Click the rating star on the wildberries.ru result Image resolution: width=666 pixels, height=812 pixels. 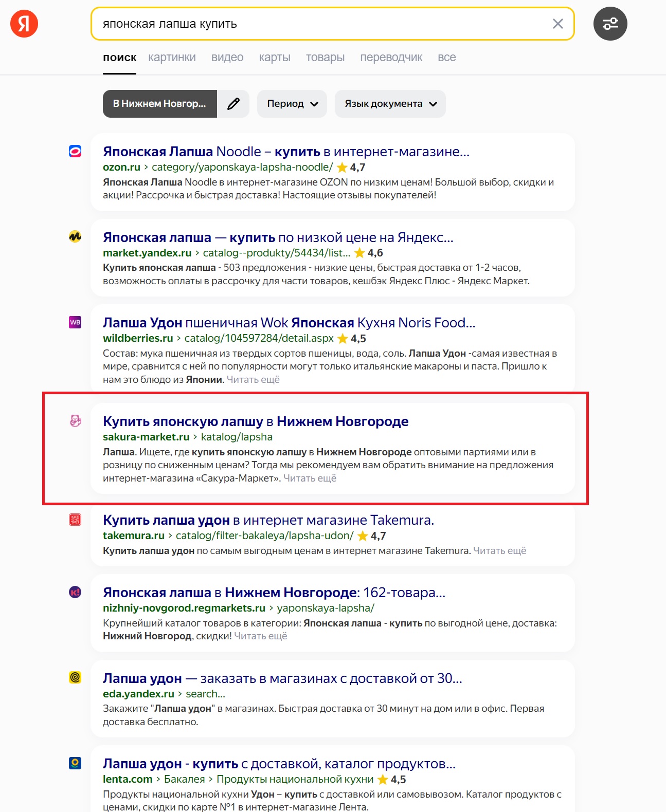click(x=343, y=339)
